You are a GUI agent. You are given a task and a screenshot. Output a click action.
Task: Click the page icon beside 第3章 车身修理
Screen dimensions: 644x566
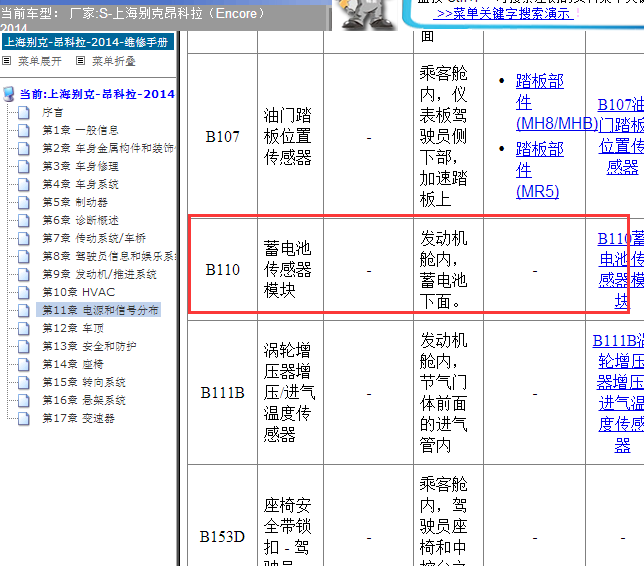pos(24,166)
